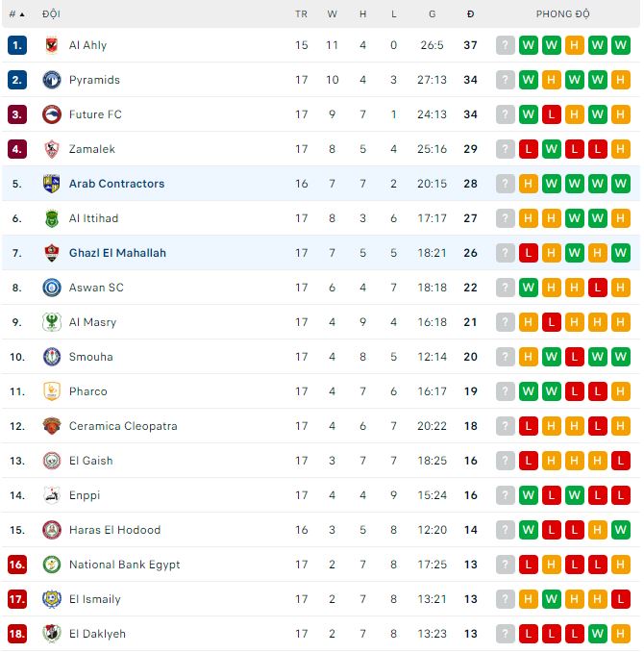644x653 pixels.
Task: Click the Al Ahly club crest
Action: pyautogui.click(x=51, y=45)
